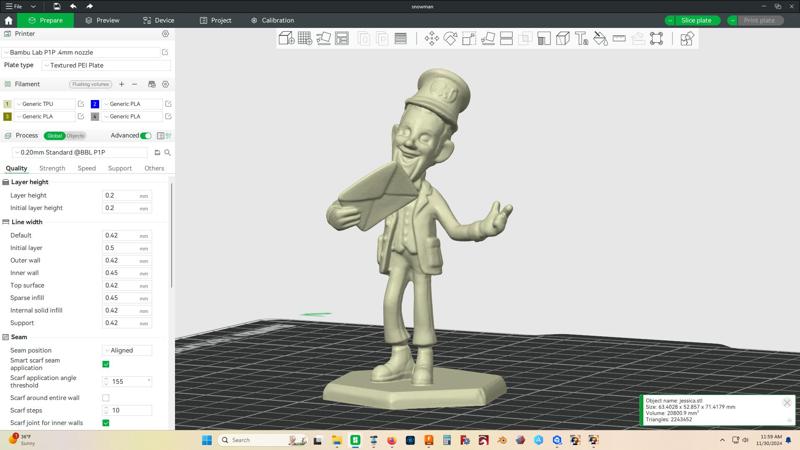The height and width of the screenshot is (450, 800).
Task: Click the process preset search icon
Action: [167, 153]
